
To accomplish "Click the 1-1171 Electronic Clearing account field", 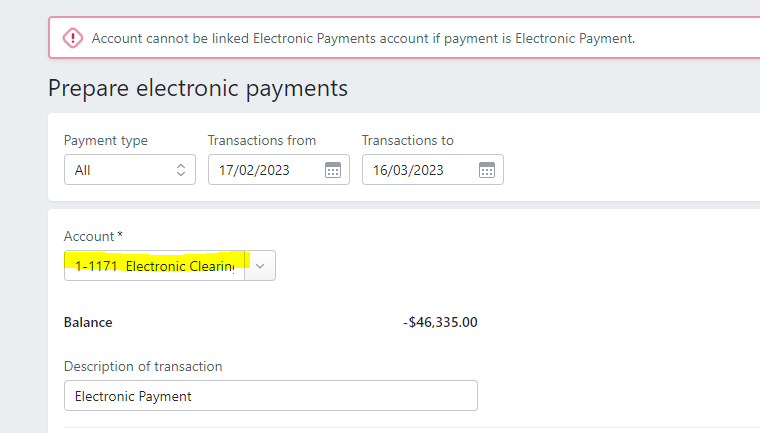I will coord(154,266).
